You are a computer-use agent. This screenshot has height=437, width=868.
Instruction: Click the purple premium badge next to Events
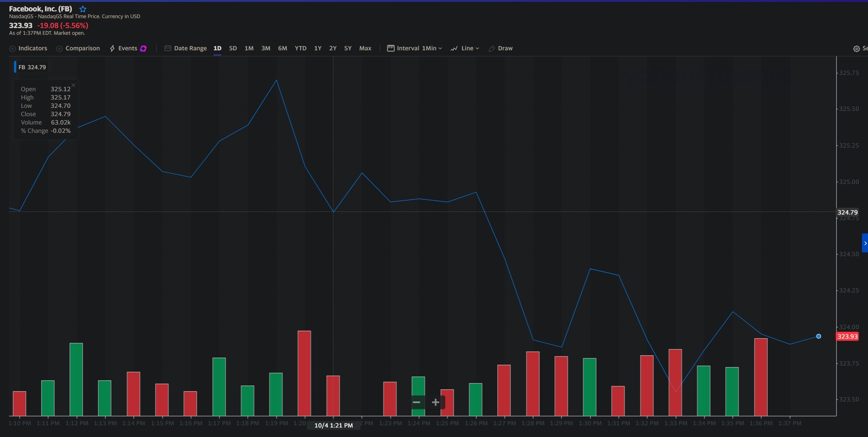143,48
